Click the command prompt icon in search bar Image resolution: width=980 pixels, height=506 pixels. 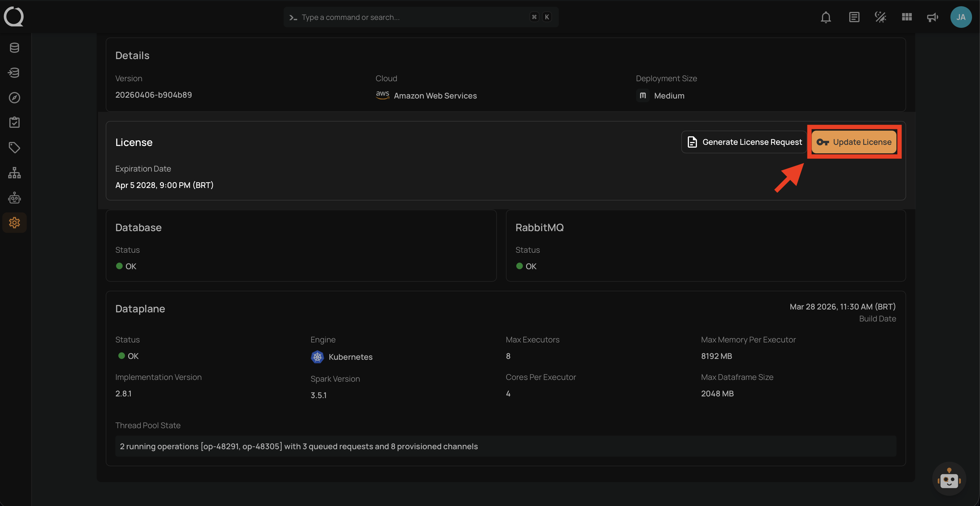pyautogui.click(x=293, y=18)
